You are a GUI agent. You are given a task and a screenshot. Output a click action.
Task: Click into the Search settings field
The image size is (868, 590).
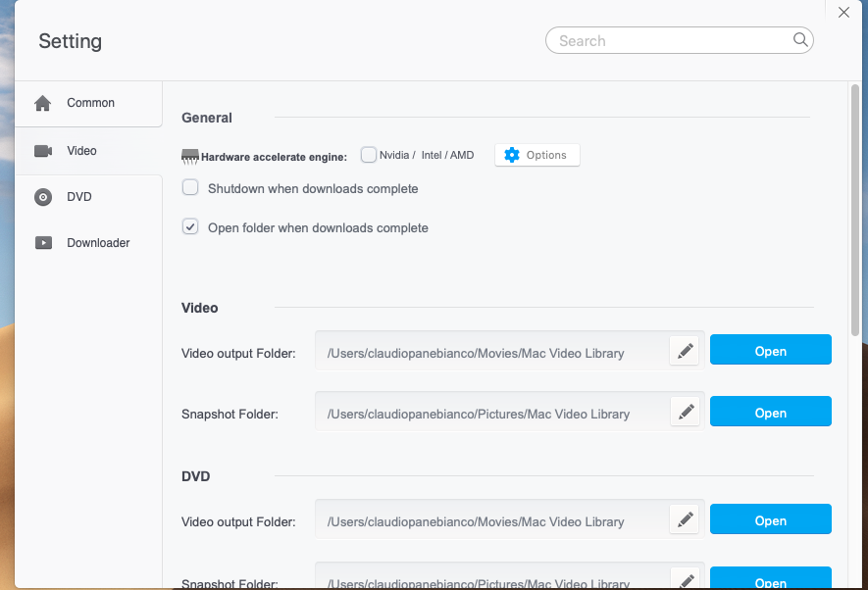point(680,40)
